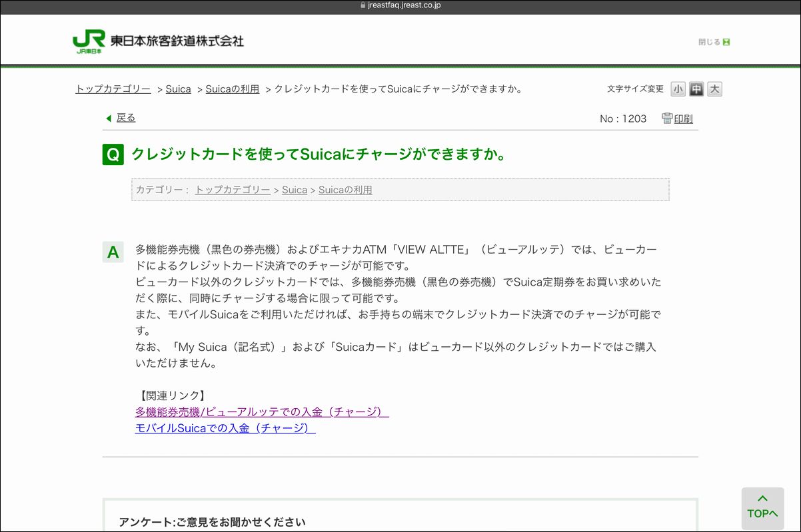Screen dimensions: 801x532
Task: Click the 文字サイズ変更 label
Action: [635, 89]
